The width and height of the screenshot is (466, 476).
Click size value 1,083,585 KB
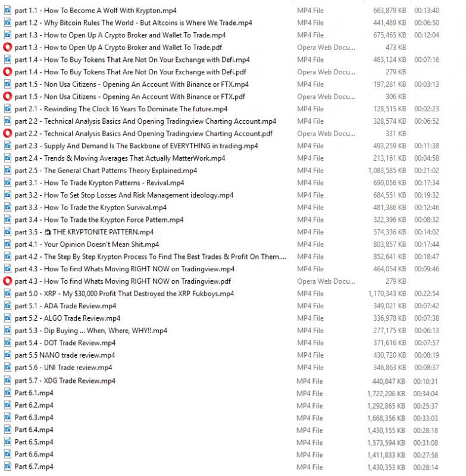(387, 171)
